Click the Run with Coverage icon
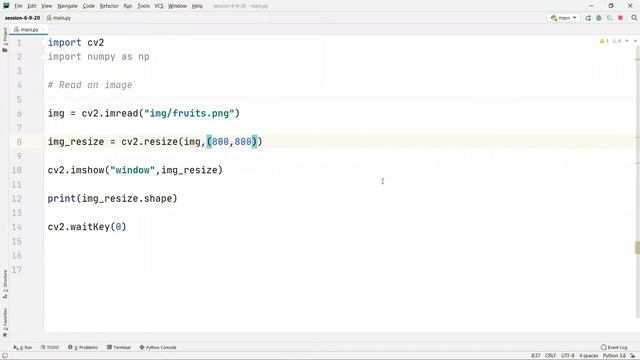Viewport: 640px width, 360px height. coord(610,18)
